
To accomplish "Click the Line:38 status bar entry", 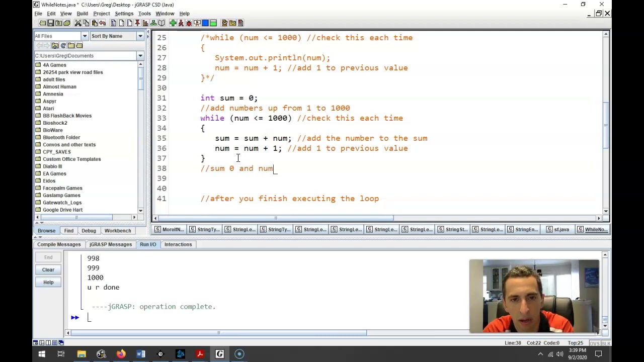I will click(x=513, y=343).
